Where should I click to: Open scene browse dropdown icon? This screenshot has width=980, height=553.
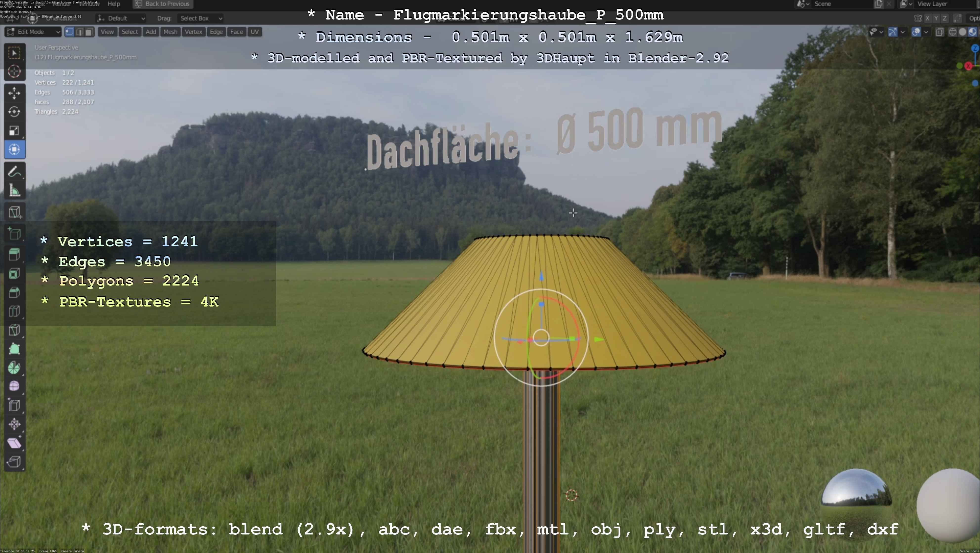[803, 4]
